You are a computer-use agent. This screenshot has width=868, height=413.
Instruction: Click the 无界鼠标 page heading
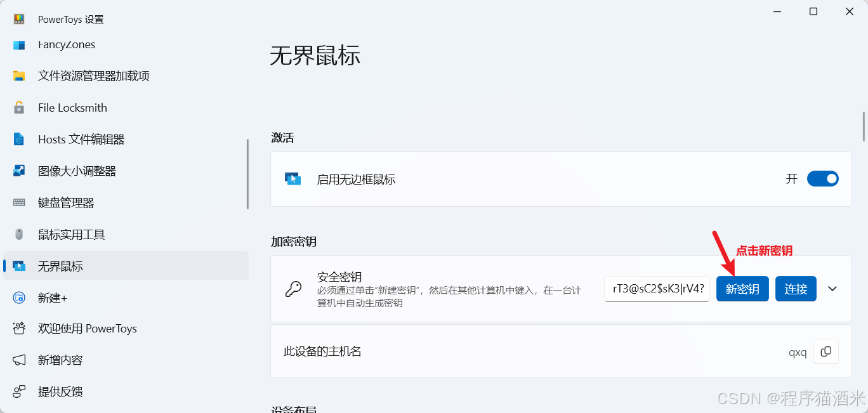[x=315, y=56]
